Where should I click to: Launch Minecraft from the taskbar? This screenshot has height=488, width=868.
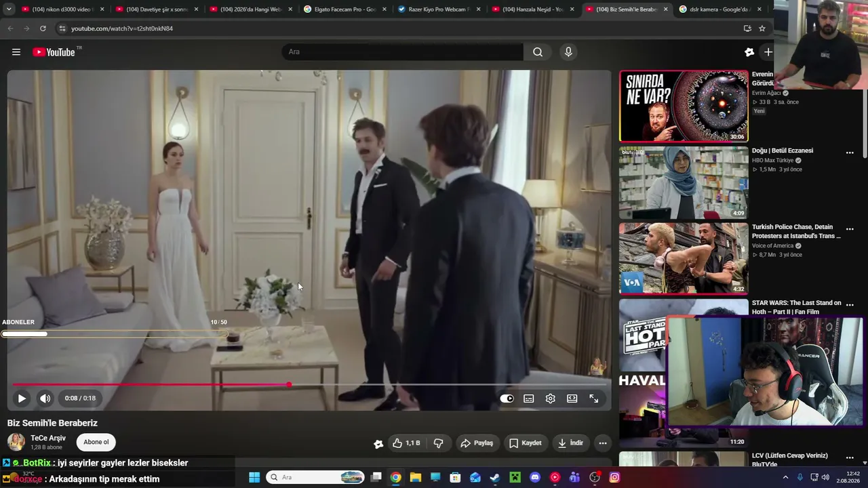tap(515, 477)
